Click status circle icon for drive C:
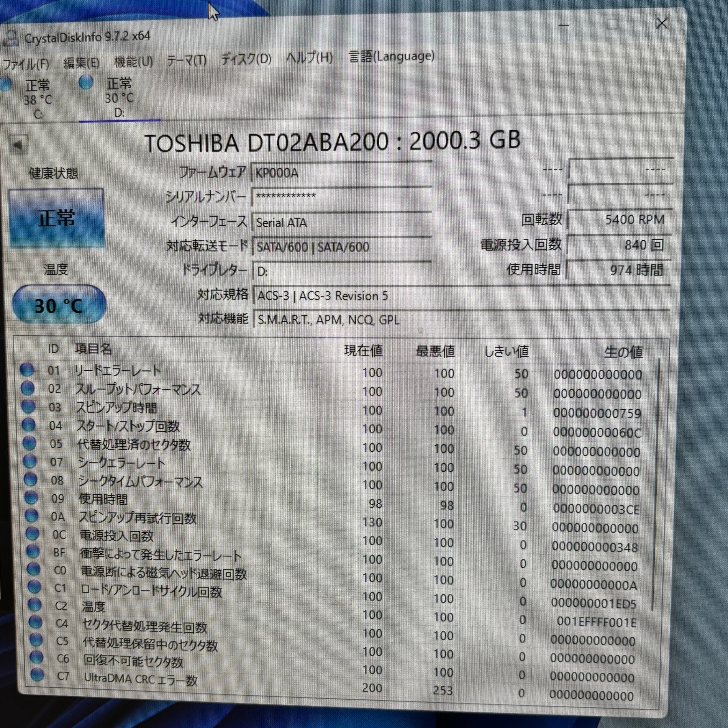 [5, 84]
